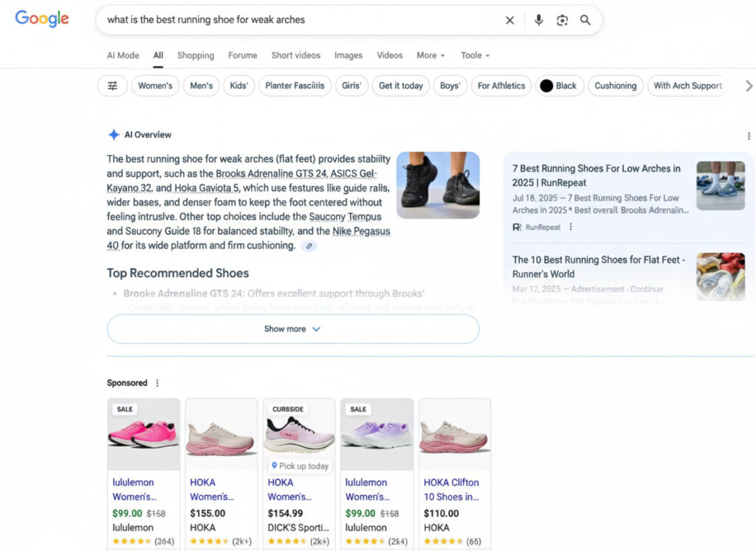Expand the More search categories dropdown
Image resolution: width=756 pixels, height=551 pixels.
tap(430, 55)
